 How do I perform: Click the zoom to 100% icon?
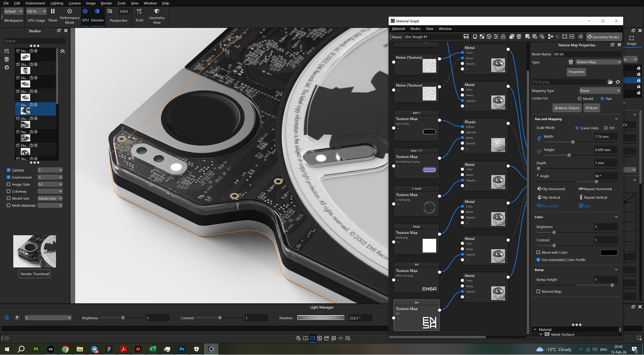click(572, 37)
